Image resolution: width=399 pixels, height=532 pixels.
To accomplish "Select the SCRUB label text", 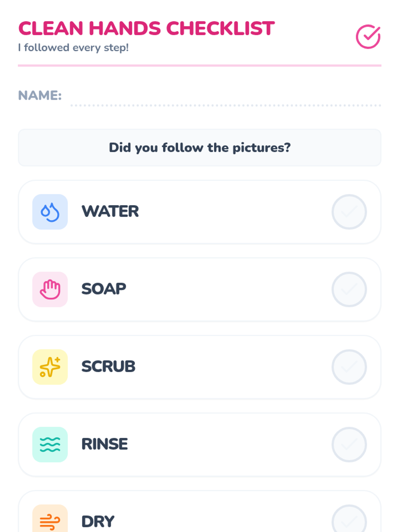I will pos(108,366).
